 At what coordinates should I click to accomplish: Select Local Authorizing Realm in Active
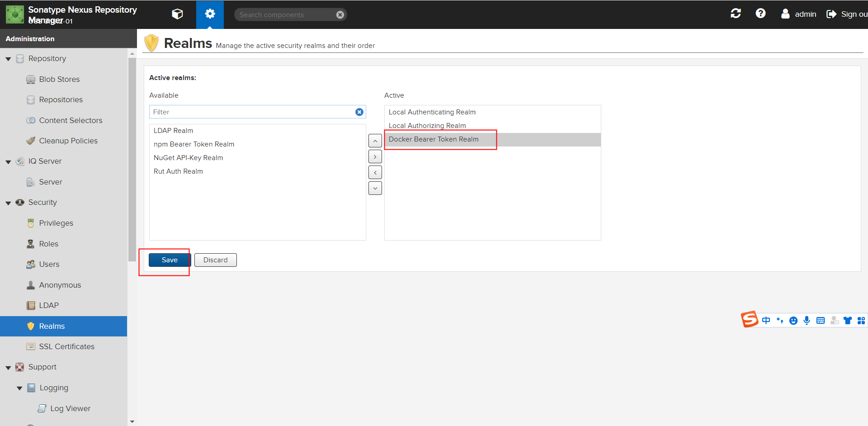click(493, 126)
